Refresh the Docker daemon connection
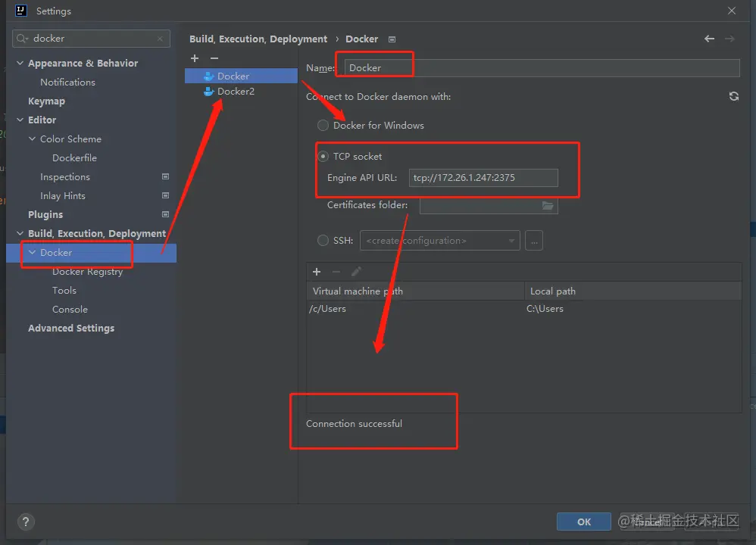Viewport: 756px width, 545px height. 734,96
